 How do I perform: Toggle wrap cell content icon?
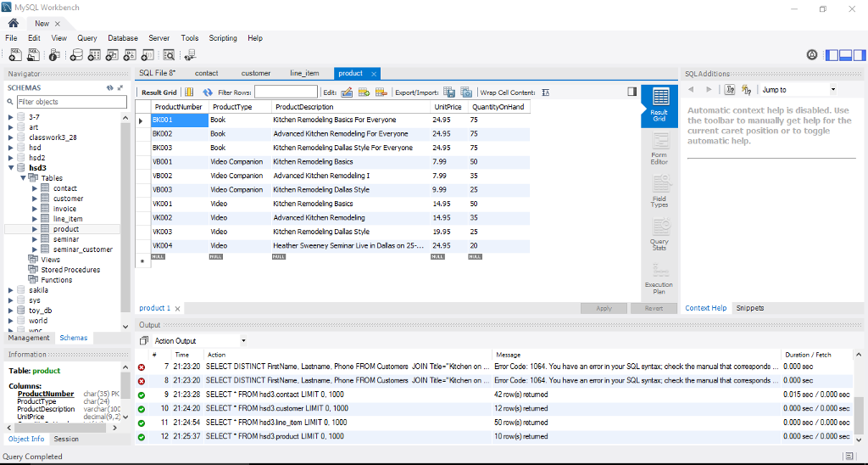point(546,92)
